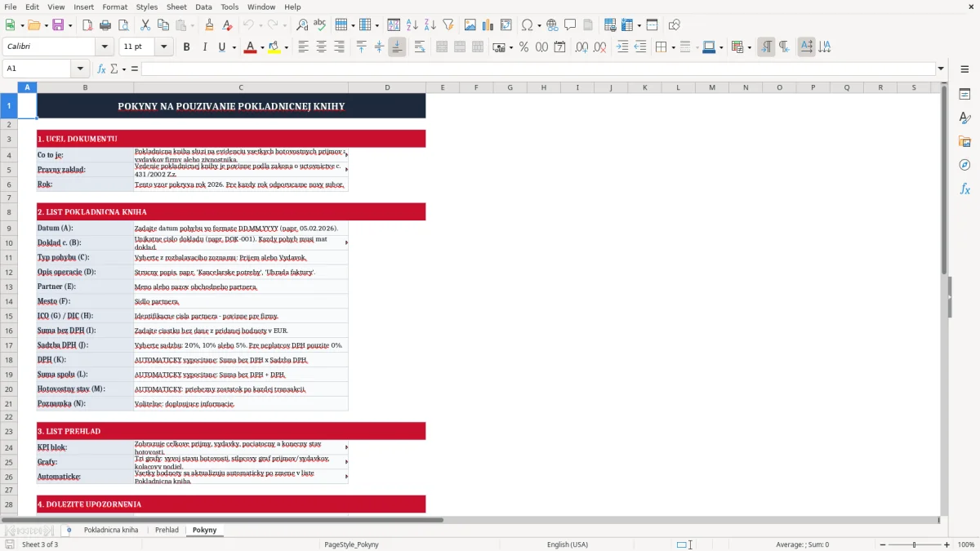Image resolution: width=980 pixels, height=551 pixels.
Task: Open sidebar Gallery panel icon
Action: pyautogui.click(x=964, y=142)
